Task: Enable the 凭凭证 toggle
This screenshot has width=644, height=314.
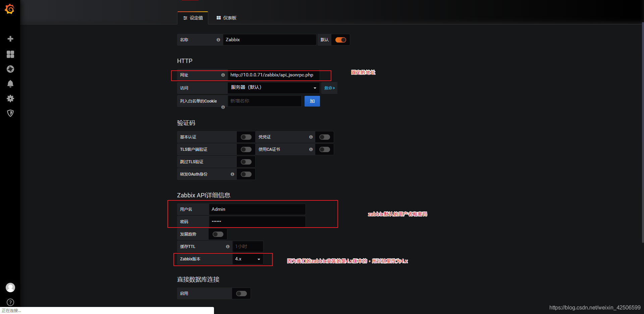Action: (325, 137)
